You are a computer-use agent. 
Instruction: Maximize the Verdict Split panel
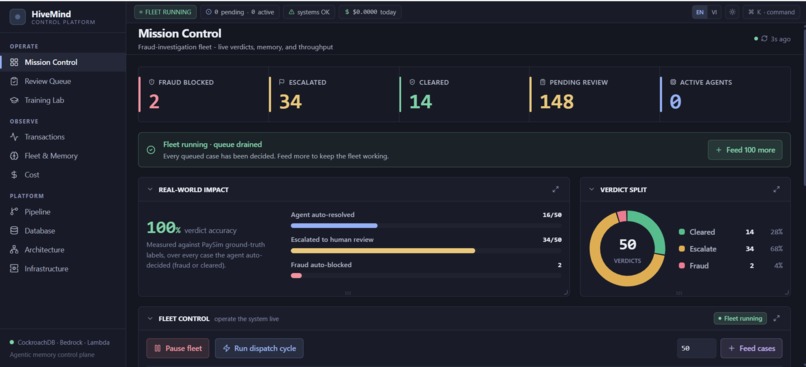(x=776, y=189)
